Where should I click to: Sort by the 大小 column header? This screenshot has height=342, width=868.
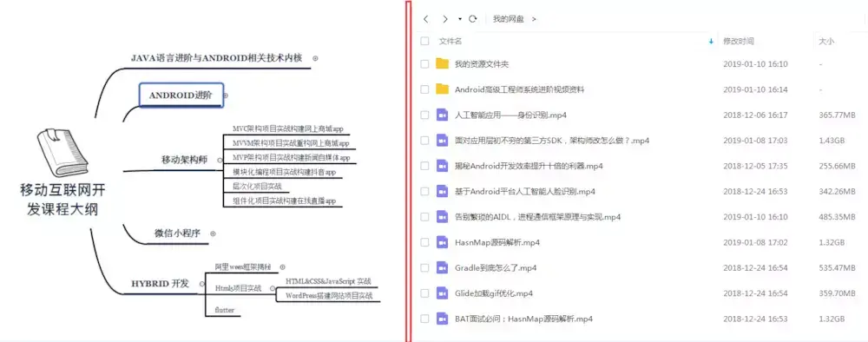(x=826, y=41)
